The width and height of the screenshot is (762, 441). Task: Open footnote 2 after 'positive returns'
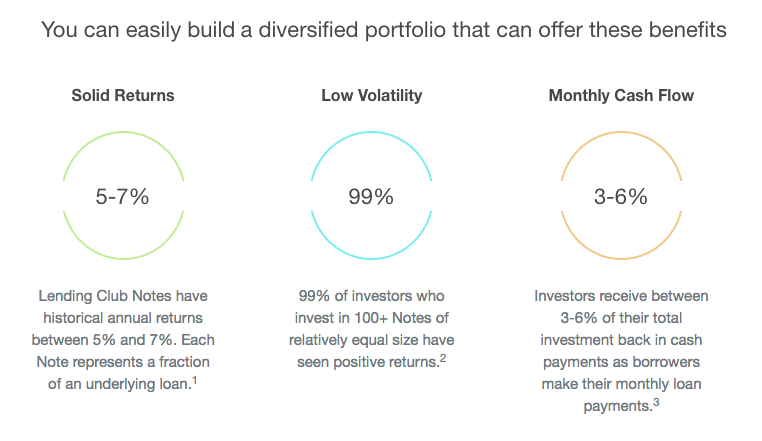click(x=442, y=357)
